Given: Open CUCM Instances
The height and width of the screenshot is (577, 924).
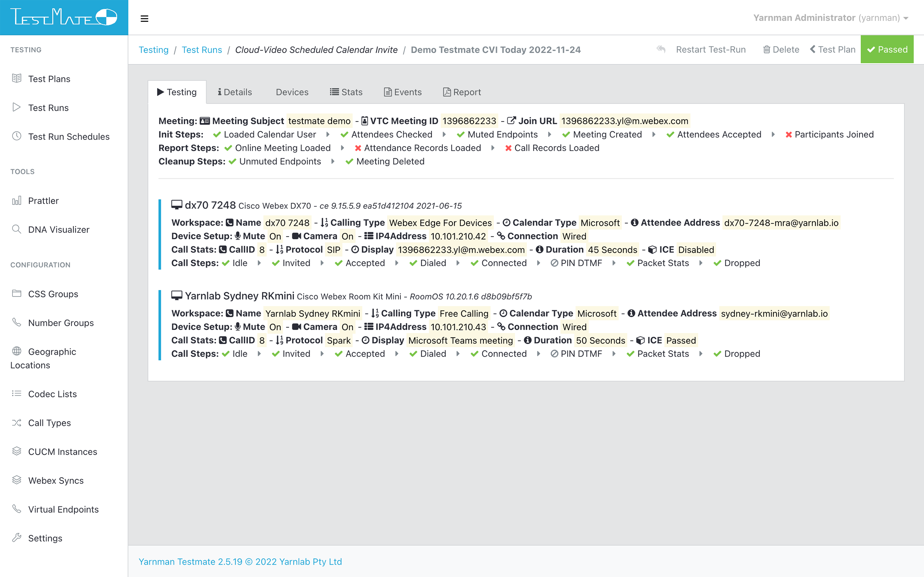Looking at the screenshot, I should click(x=62, y=451).
